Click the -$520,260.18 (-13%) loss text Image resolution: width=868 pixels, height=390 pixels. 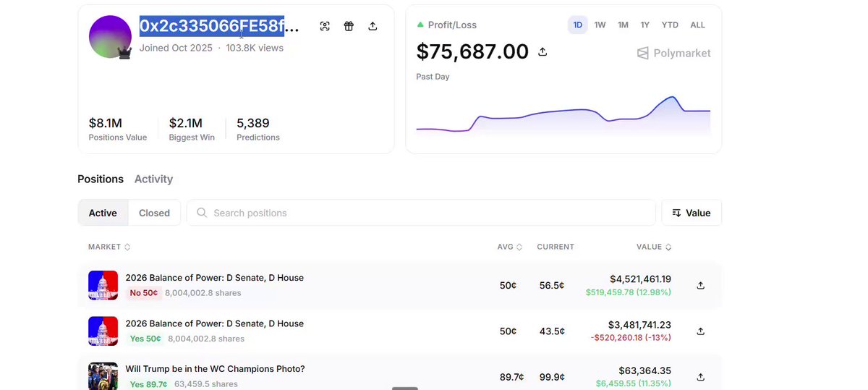point(631,338)
